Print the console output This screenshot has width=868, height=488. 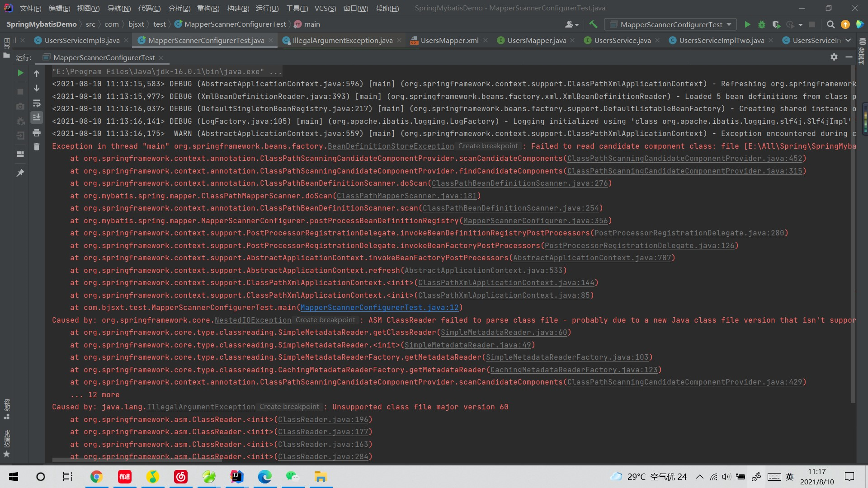[x=37, y=132]
